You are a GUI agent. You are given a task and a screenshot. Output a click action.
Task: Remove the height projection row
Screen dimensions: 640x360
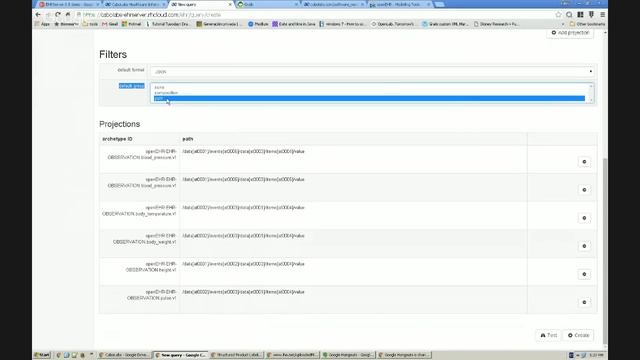click(584, 274)
